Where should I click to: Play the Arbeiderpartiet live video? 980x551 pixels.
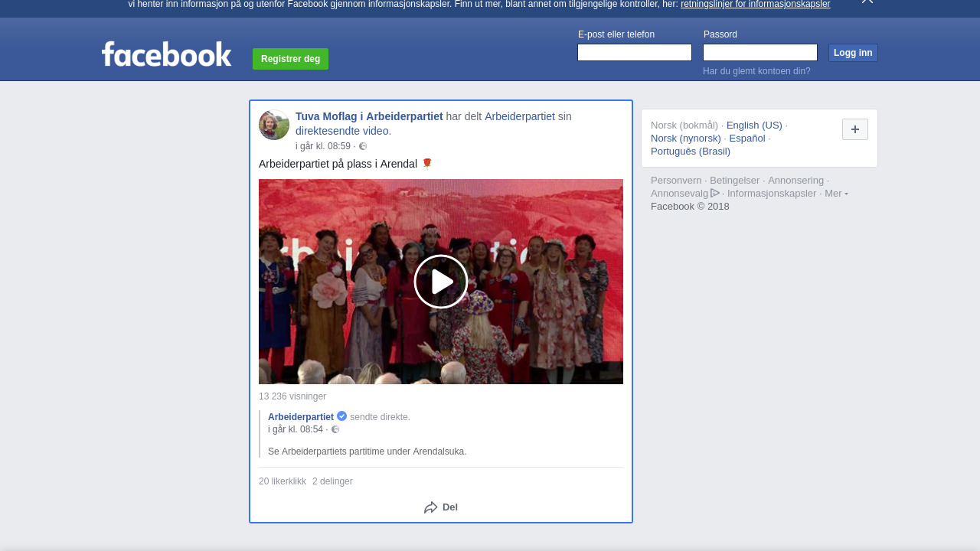[x=441, y=282]
